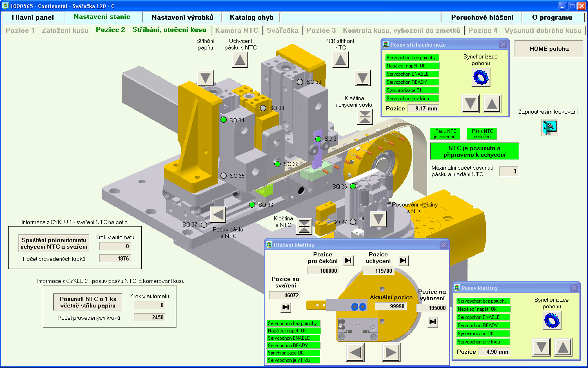Click the Kleština uchycení pásku clamp icon
The height and width of the screenshot is (368, 588).
[x=365, y=117]
